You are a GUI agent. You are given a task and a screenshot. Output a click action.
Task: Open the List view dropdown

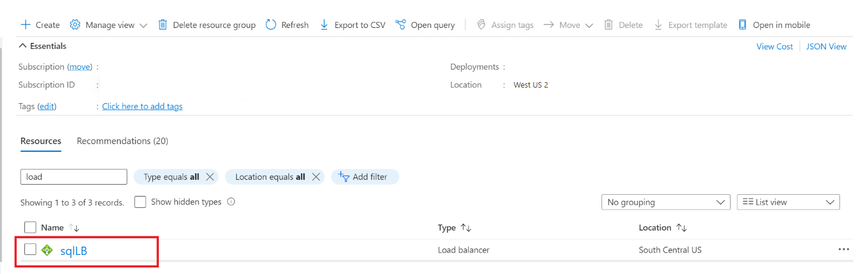pyautogui.click(x=788, y=203)
